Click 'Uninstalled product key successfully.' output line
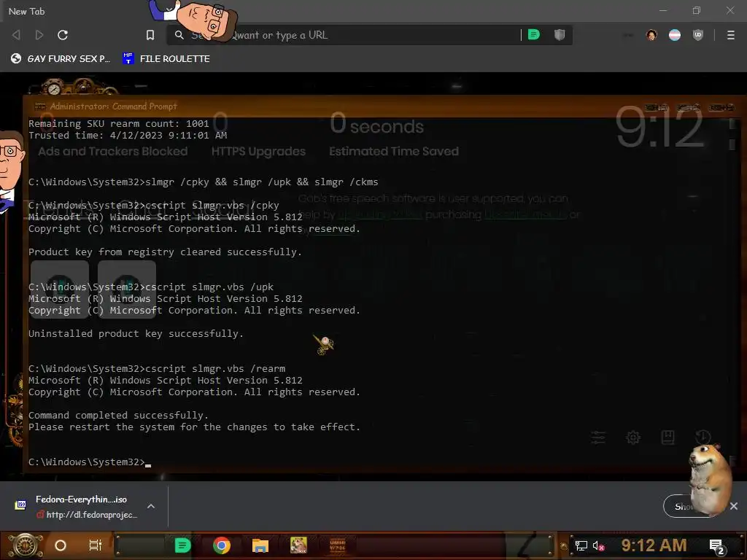This screenshot has width=747, height=560. pyautogui.click(x=136, y=334)
